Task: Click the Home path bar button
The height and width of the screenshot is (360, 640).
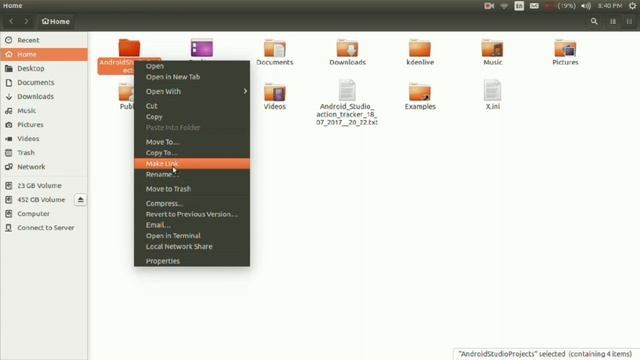Action: (56, 21)
